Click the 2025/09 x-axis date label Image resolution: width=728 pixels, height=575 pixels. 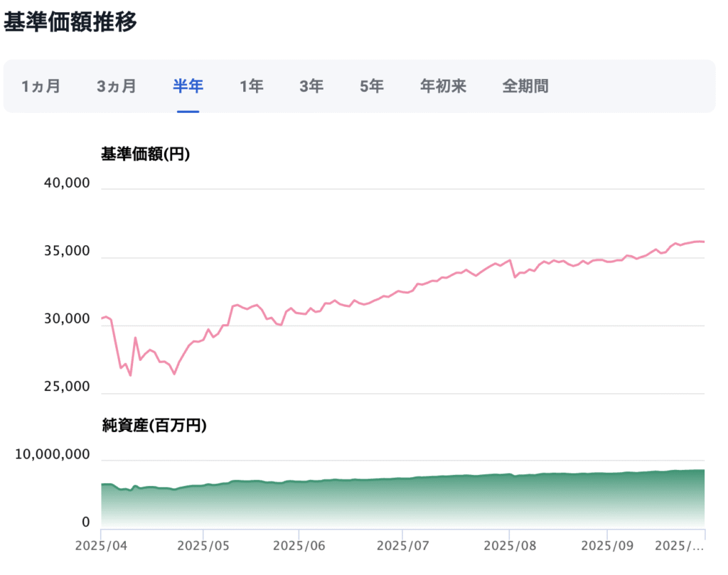click(x=606, y=546)
